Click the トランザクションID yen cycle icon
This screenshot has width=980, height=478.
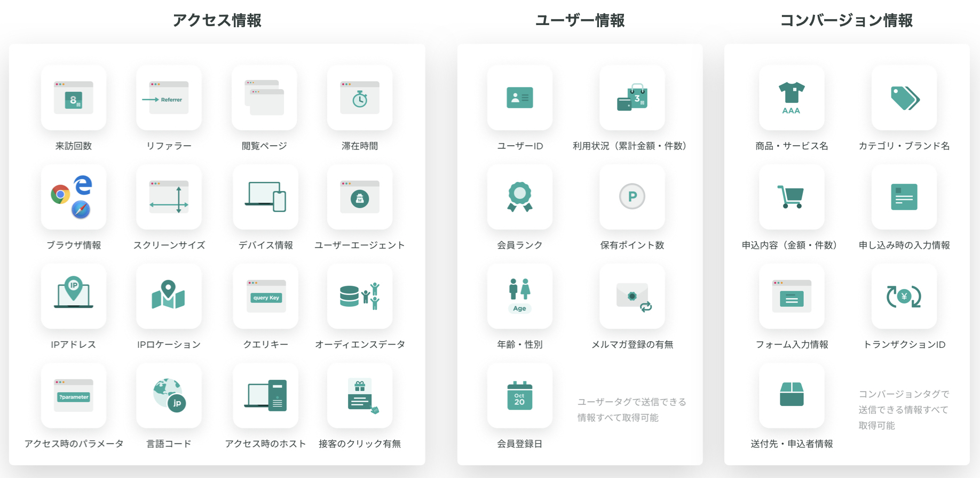click(904, 296)
